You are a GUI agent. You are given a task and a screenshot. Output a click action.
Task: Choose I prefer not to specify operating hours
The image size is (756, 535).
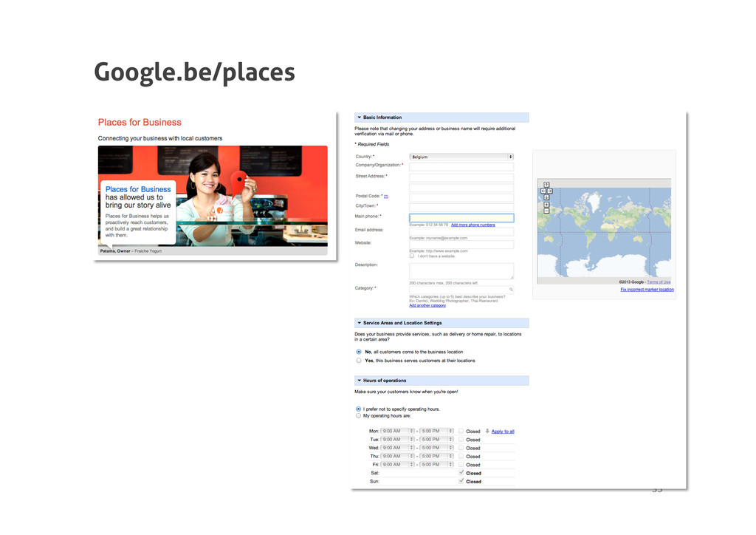coord(358,409)
